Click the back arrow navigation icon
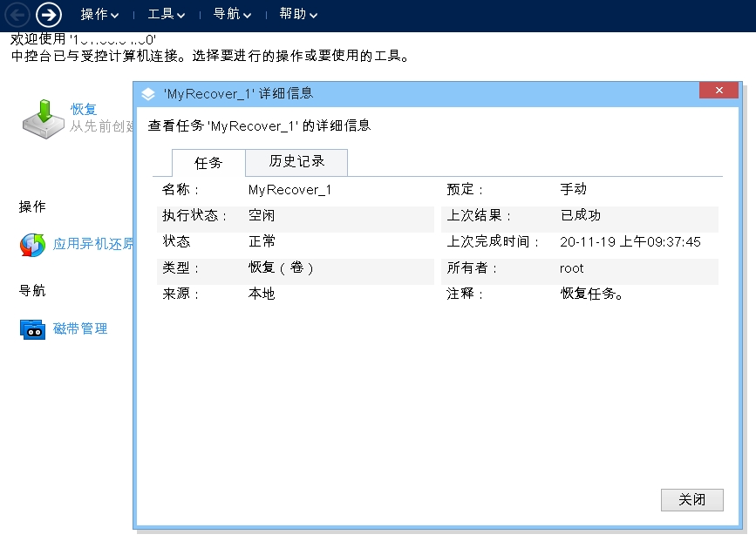The height and width of the screenshot is (548, 756). tap(17, 14)
